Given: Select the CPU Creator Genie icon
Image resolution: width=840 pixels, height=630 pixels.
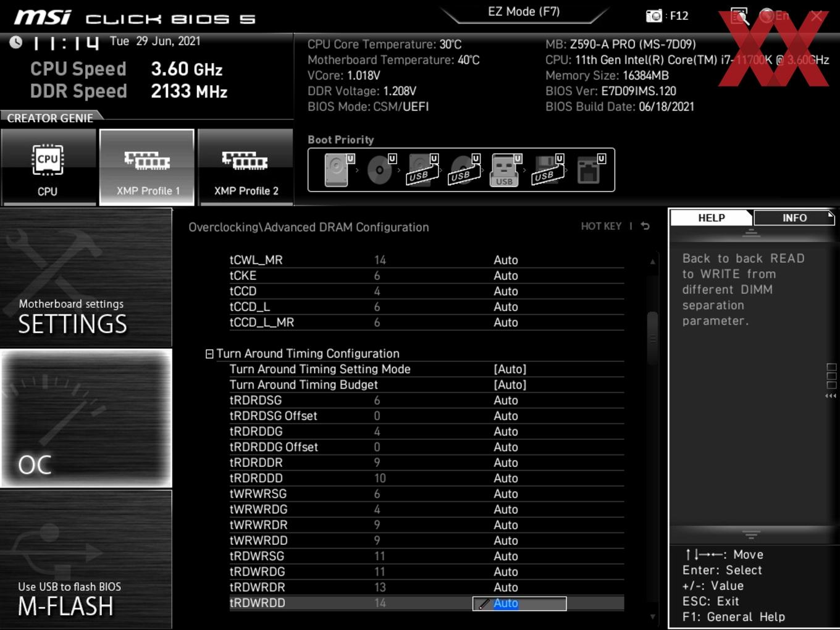Looking at the screenshot, I should 48,167.
